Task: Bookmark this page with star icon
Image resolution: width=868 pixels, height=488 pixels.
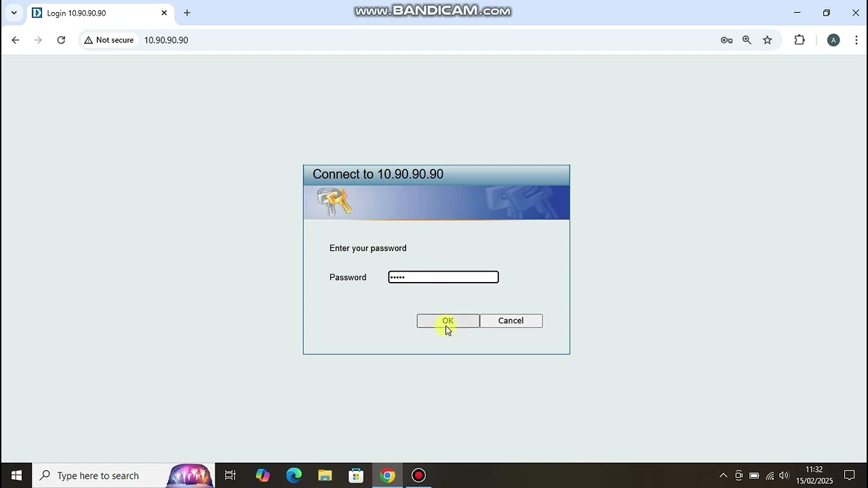Action: pyautogui.click(x=767, y=40)
